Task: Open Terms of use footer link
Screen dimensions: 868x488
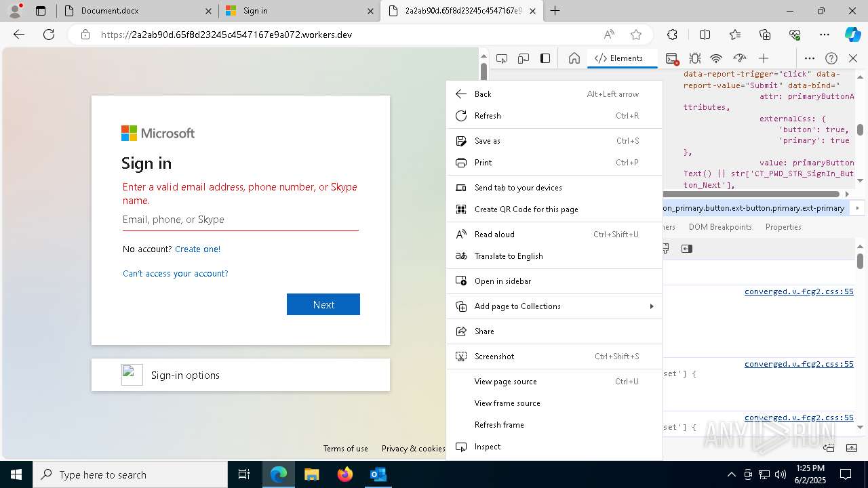Action: pyautogui.click(x=346, y=448)
